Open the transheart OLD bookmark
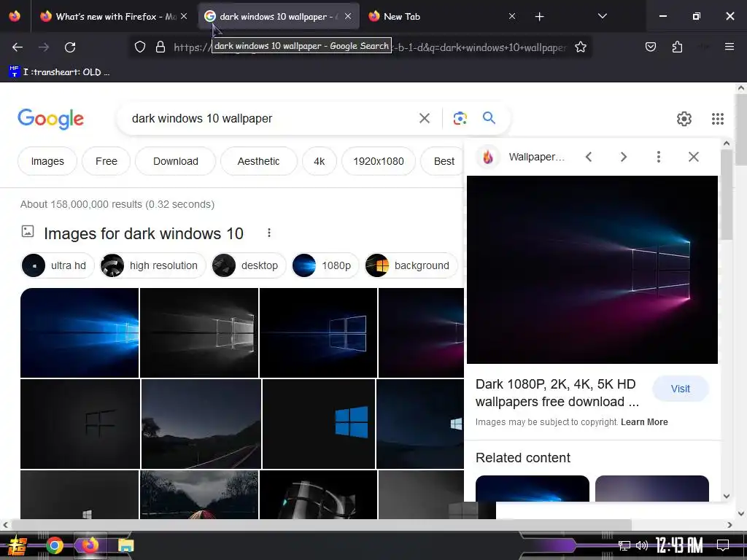This screenshot has height=560, width=747. point(59,72)
